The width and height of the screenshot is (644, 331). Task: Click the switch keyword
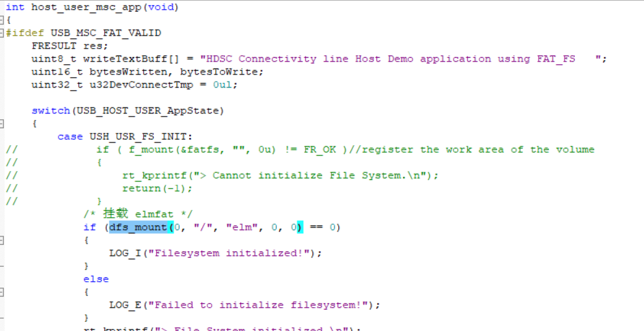(x=51, y=111)
